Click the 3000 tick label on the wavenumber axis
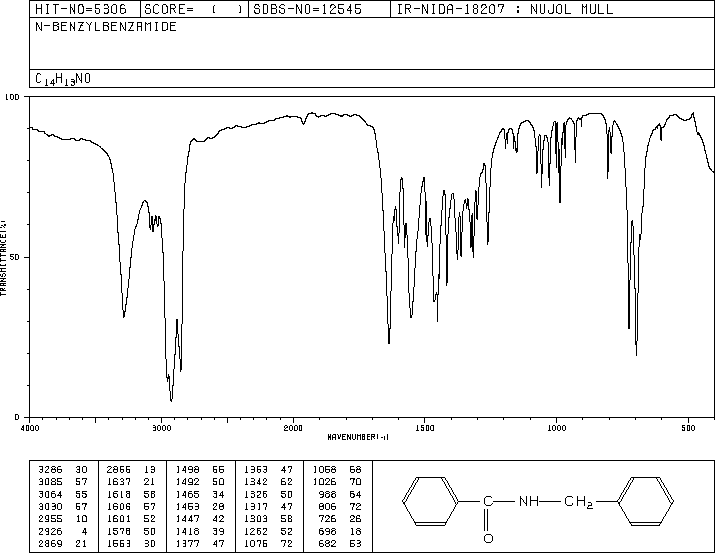 (161, 428)
